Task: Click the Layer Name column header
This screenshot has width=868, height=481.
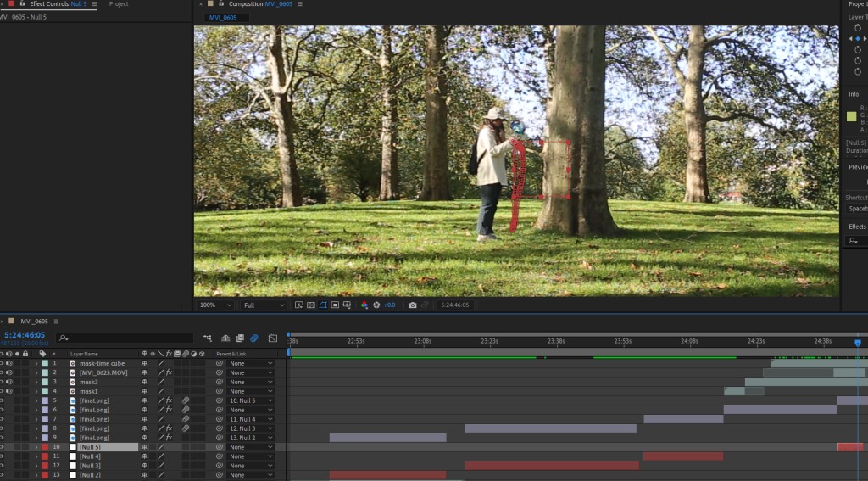Action: pyautogui.click(x=84, y=354)
